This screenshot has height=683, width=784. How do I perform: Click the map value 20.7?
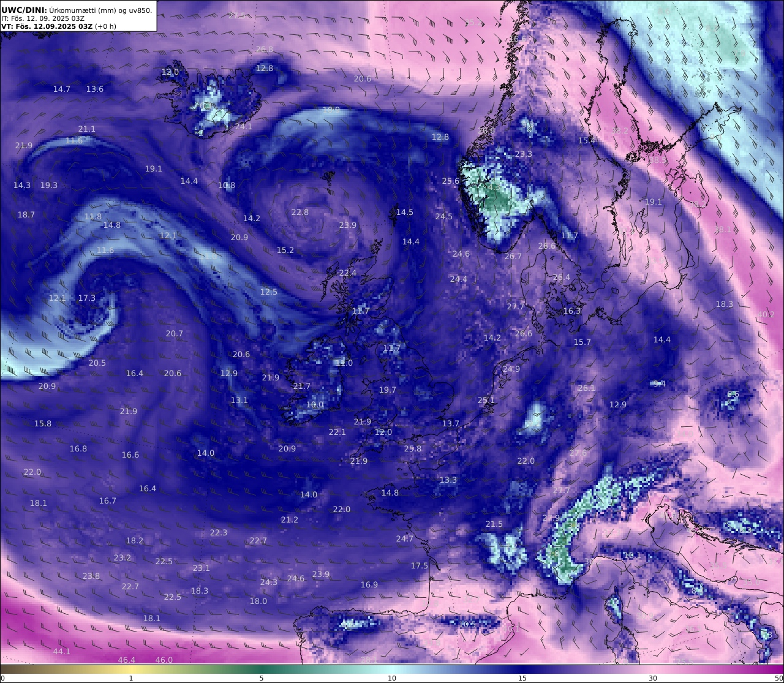click(175, 333)
